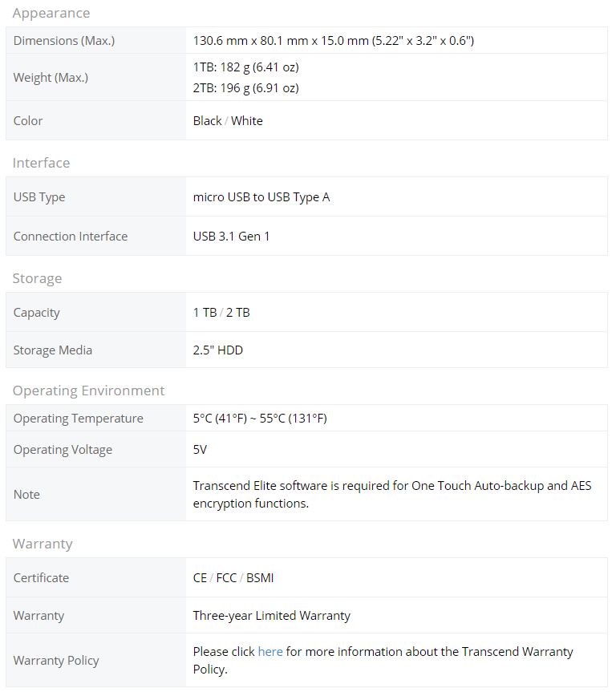Click the CE / FCC / BSMI certificate value
616x692 pixels.
pos(233,578)
